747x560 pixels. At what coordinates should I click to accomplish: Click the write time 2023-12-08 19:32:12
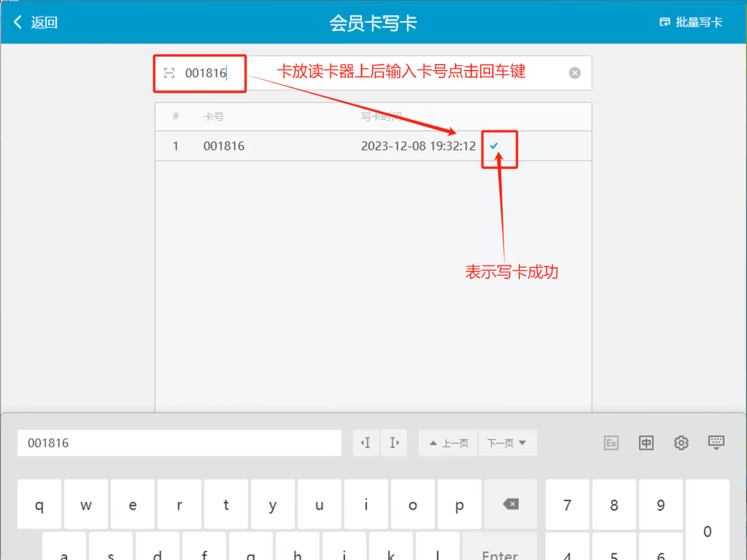(418, 146)
